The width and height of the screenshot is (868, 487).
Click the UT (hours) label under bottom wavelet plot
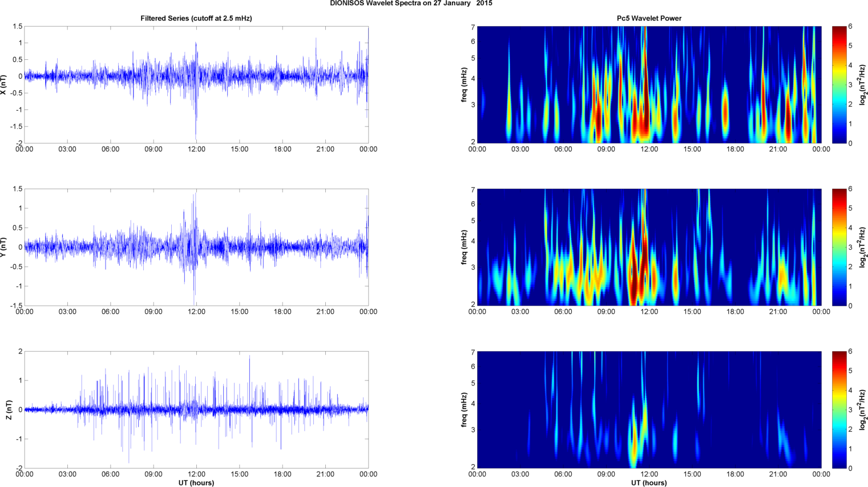click(x=649, y=483)
